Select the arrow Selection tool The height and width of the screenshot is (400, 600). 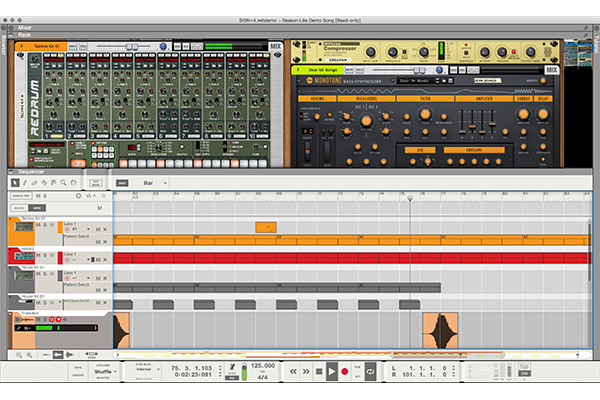[14, 183]
